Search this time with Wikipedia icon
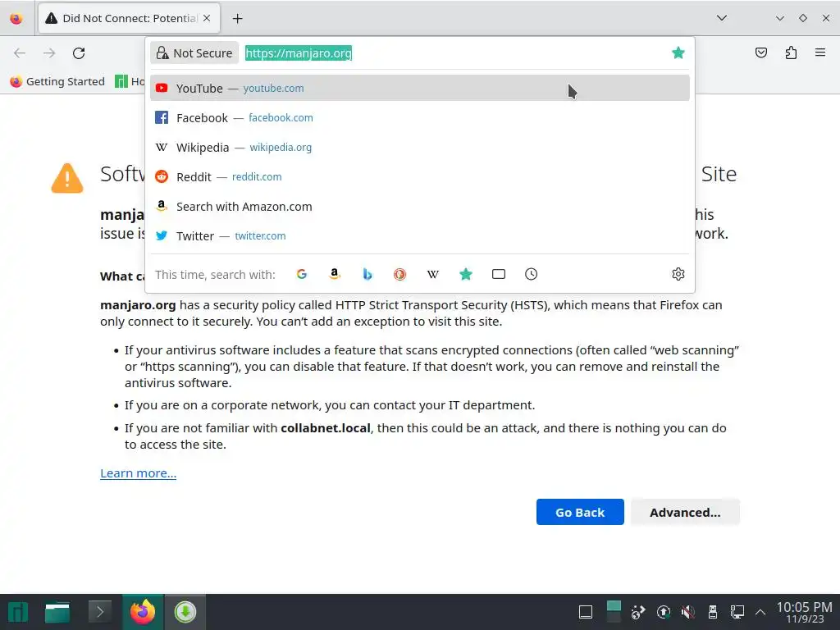Viewport: 840px width, 630px height. 433,274
